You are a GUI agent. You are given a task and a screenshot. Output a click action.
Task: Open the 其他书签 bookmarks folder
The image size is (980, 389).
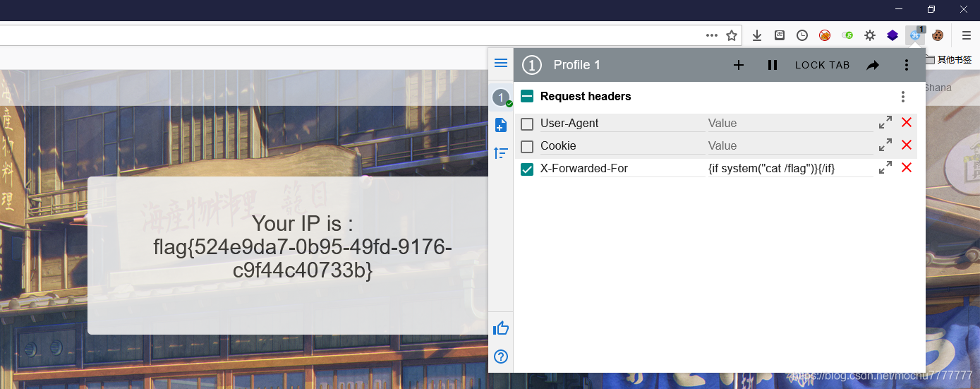tap(948, 60)
